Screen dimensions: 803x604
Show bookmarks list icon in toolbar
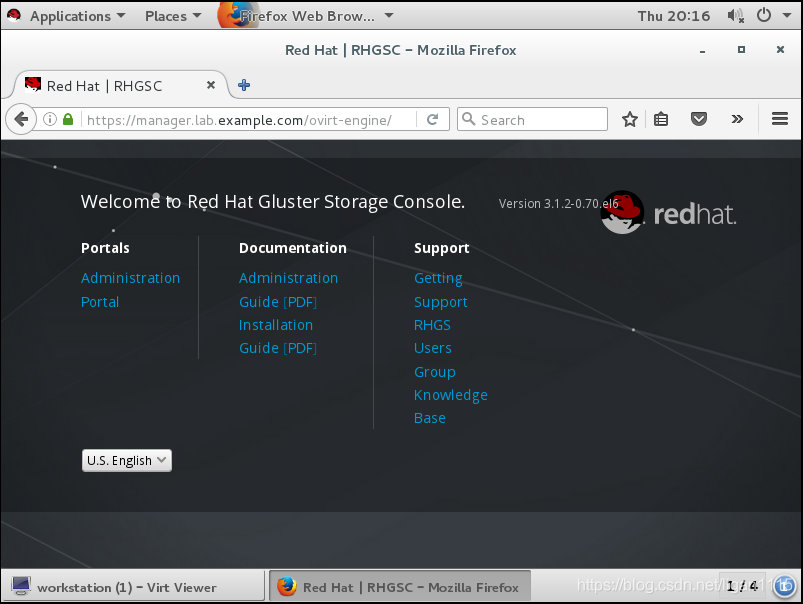[661, 119]
